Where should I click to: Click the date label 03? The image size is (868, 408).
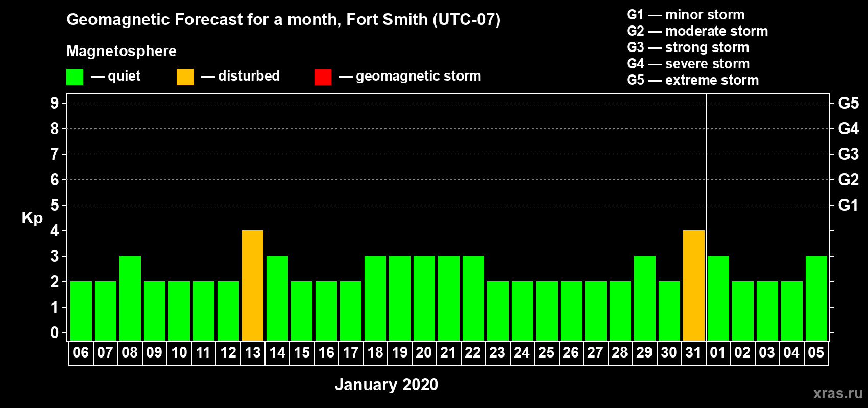[767, 352]
